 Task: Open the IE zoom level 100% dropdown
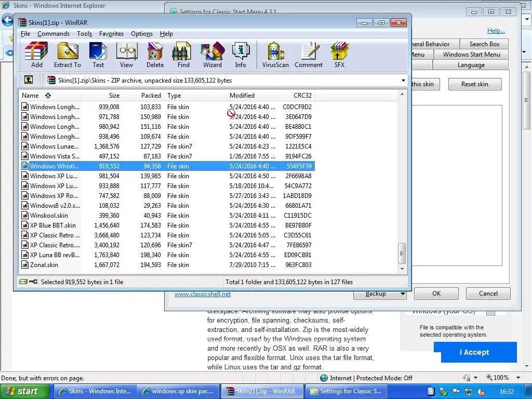tap(518, 378)
